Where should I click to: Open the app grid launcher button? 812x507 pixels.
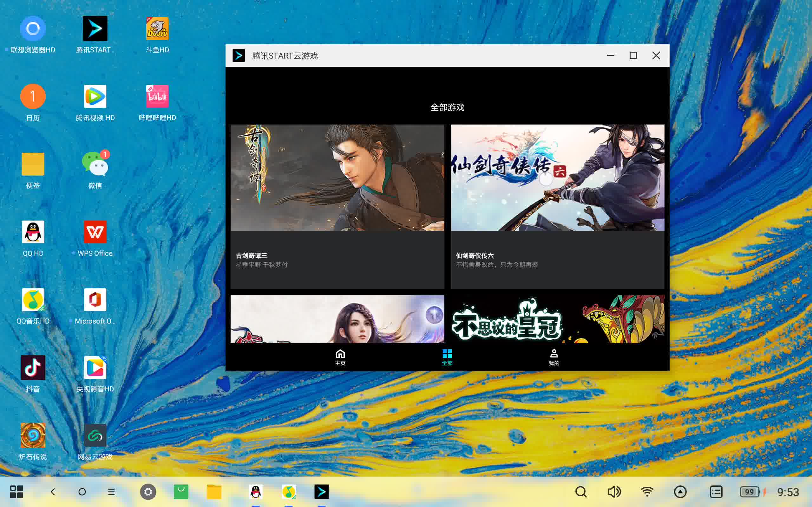[16, 492]
